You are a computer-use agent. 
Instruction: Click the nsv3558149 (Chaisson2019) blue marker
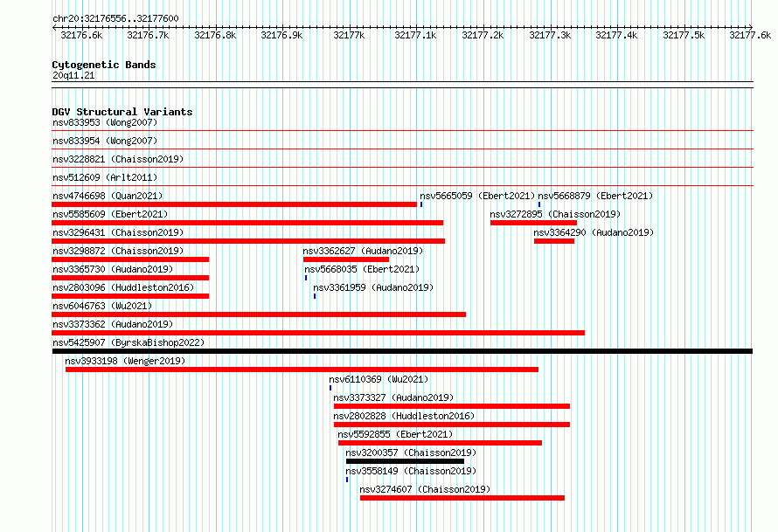click(x=347, y=480)
